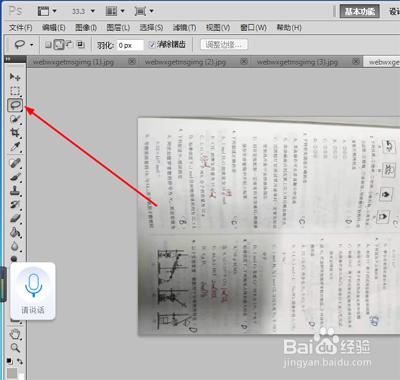Select the Crop tool
400x380 pixels.
point(15,133)
